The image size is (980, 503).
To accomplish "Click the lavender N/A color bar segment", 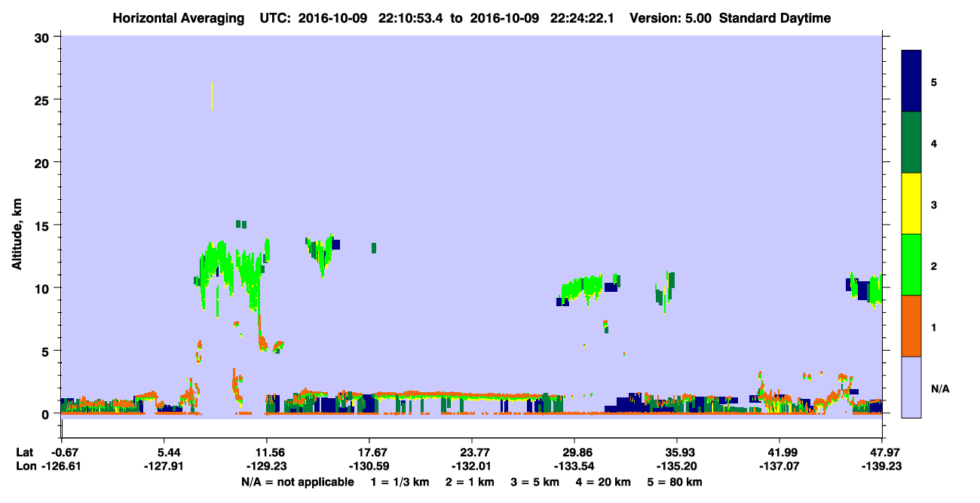I will [x=911, y=387].
